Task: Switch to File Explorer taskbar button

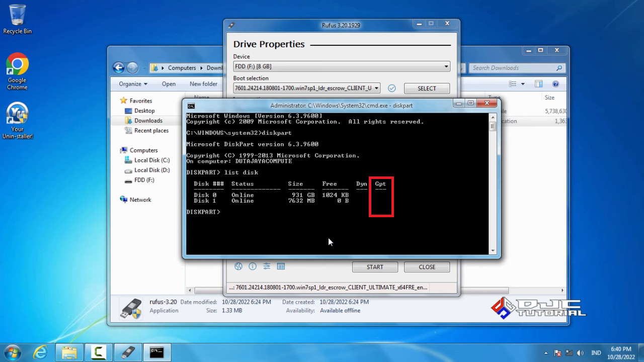Action: click(69, 352)
